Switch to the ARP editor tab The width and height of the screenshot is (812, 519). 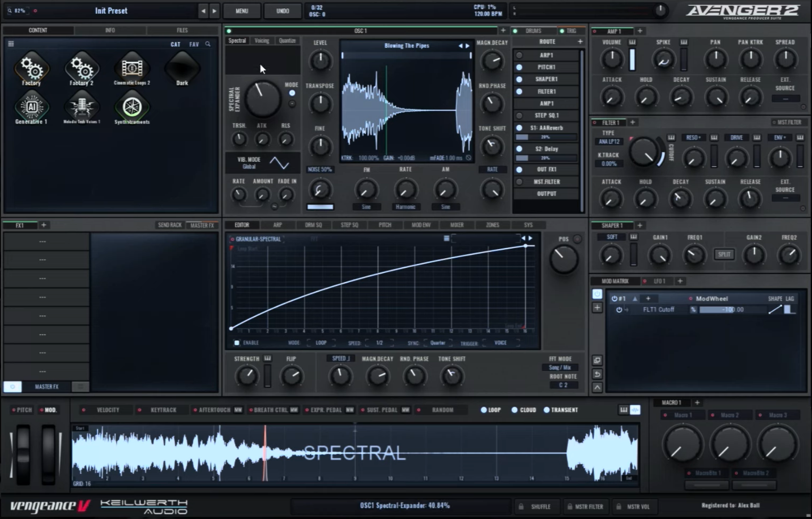coord(277,225)
